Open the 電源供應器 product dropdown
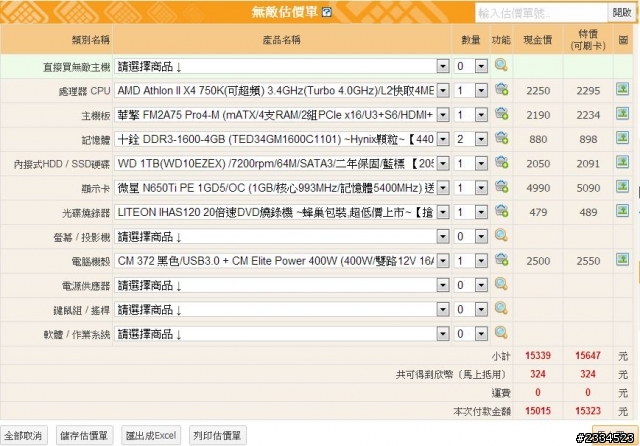Viewport: 640px width, 446px height. (x=282, y=285)
